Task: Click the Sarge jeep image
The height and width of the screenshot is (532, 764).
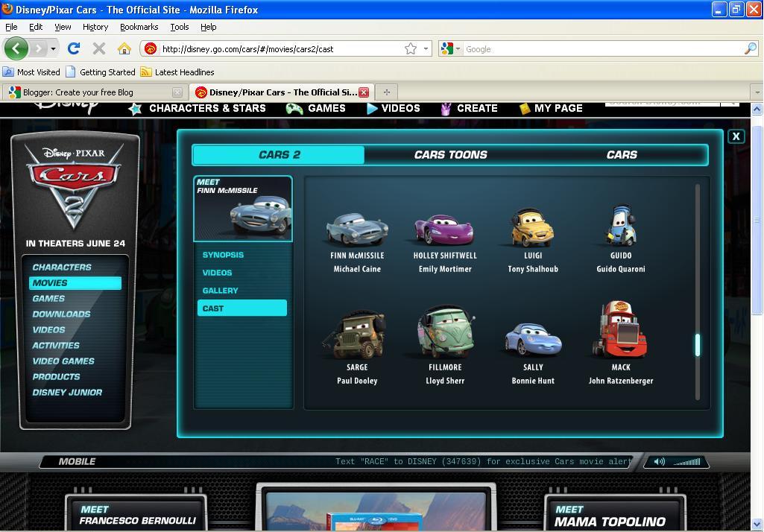Action: point(355,336)
